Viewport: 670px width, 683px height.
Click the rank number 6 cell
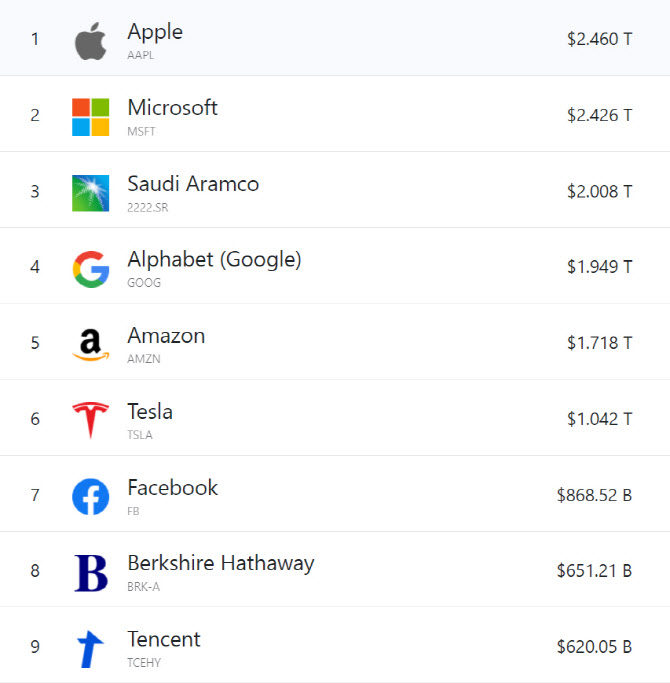click(35, 419)
